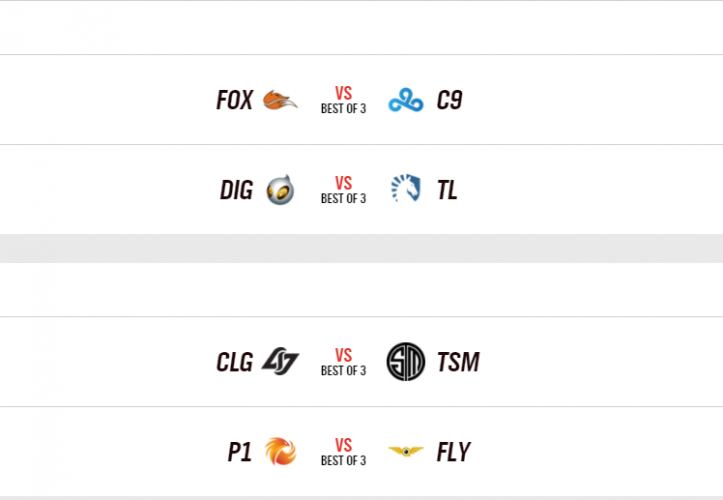The height and width of the screenshot is (500, 723).
Task: Select the Dignitas team logo
Action: coord(280,190)
